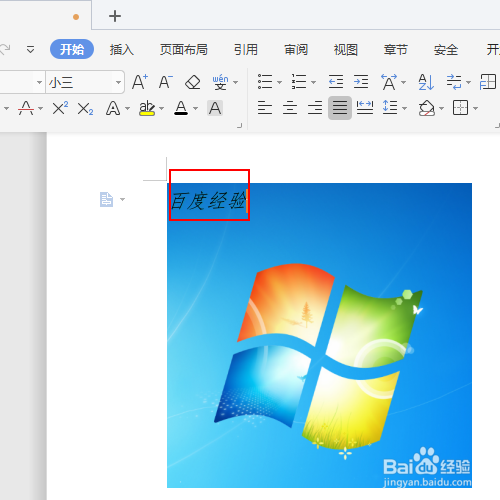Open a new document tab with plus
500x500 pixels.
pyautogui.click(x=115, y=16)
